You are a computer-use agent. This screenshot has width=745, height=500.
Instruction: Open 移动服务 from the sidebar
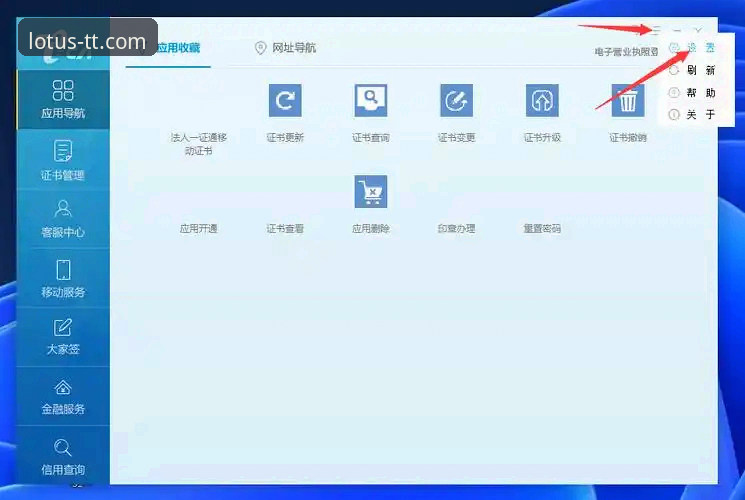63,279
